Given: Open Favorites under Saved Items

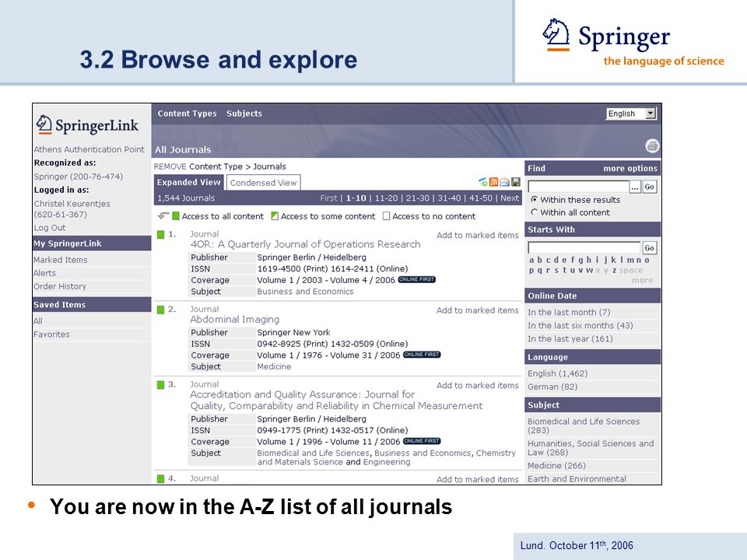Looking at the screenshot, I should [x=51, y=334].
